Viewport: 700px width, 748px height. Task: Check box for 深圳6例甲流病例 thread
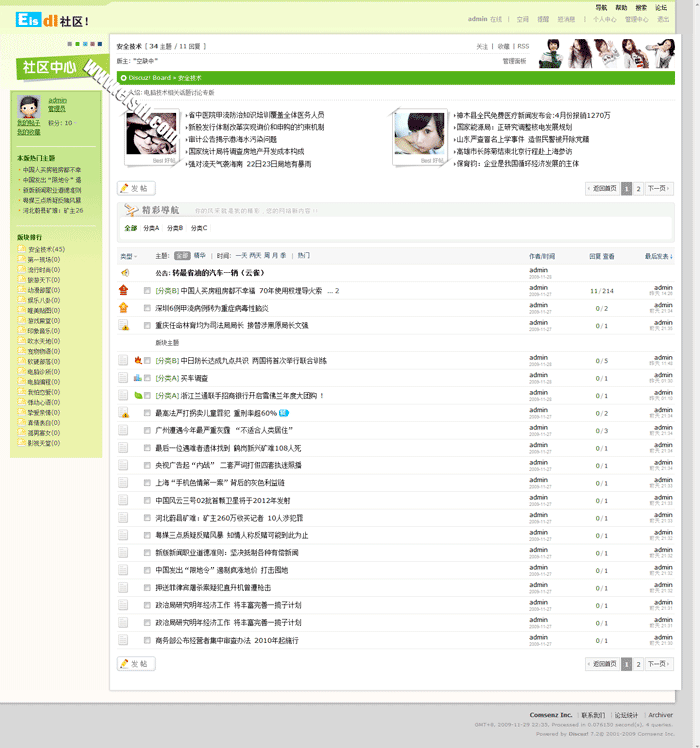(147, 308)
